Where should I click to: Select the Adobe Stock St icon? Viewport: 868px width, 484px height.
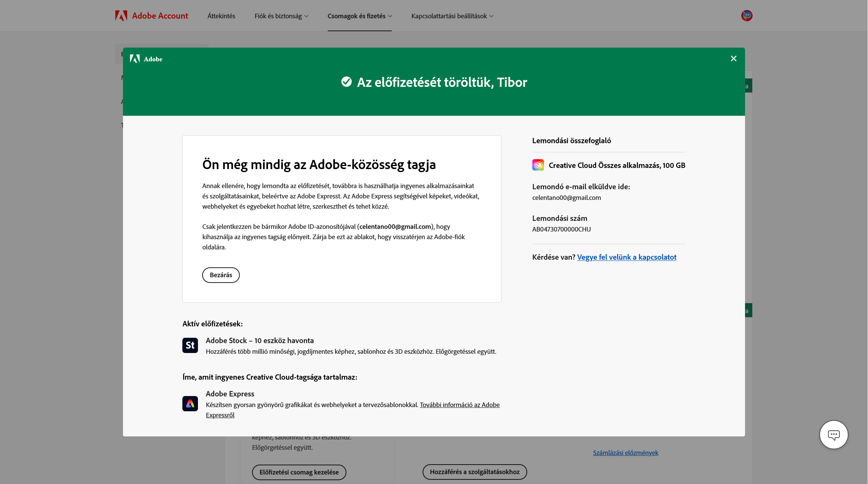point(190,345)
